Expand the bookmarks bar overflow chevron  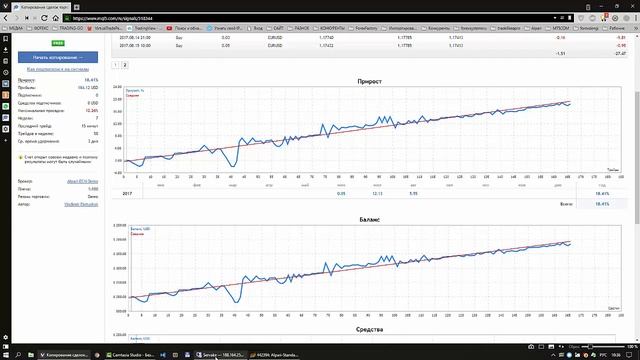click(x=637, y=28)
